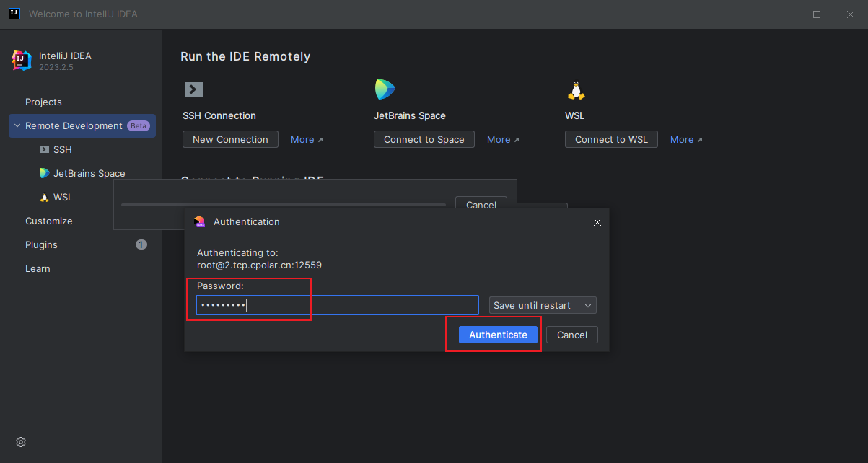Viewport: 868px width, 463px height.
Task: Click the Run the IDE Remotely heading
Action: (x=245, y=56)
